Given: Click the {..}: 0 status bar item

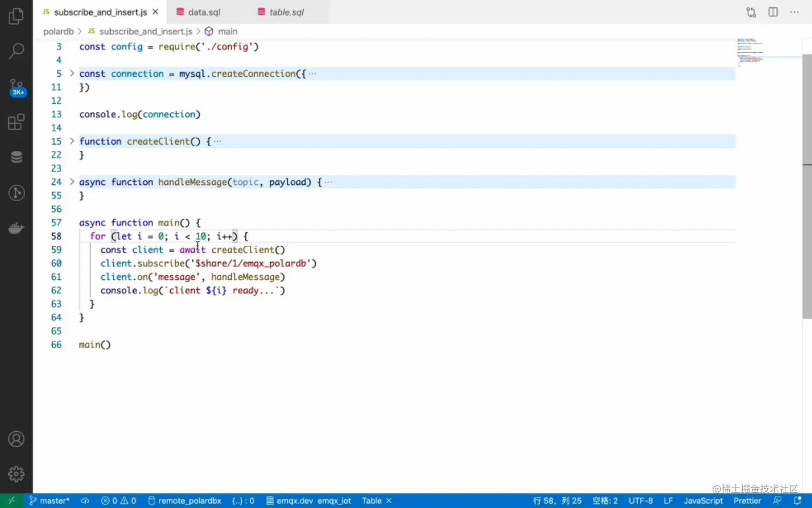Looking at the screenshot, I should click(x=243, y=500).
